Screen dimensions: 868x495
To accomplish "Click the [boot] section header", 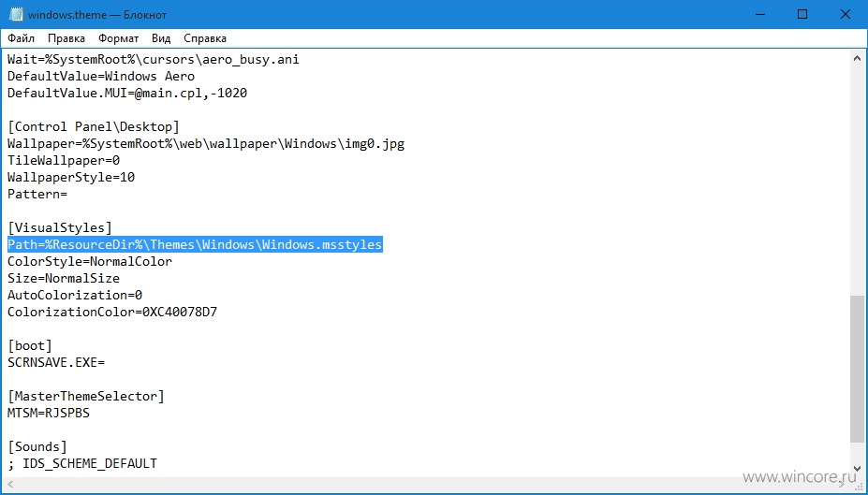I will click(x=30, y=345).
